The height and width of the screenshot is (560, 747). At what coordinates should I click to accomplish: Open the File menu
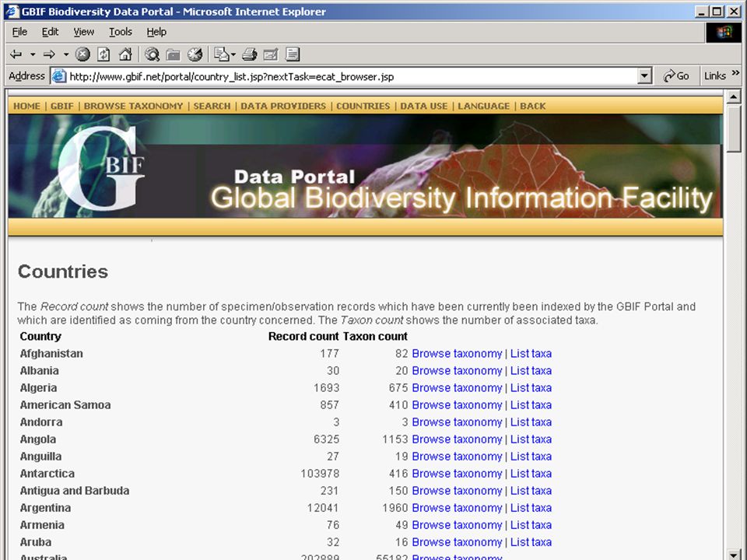click(19, 32)
